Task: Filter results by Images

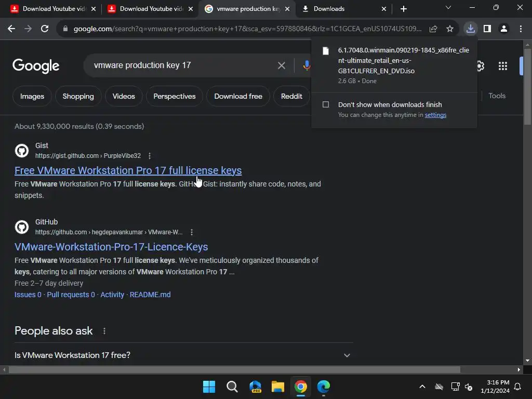Action: (32, 96)
